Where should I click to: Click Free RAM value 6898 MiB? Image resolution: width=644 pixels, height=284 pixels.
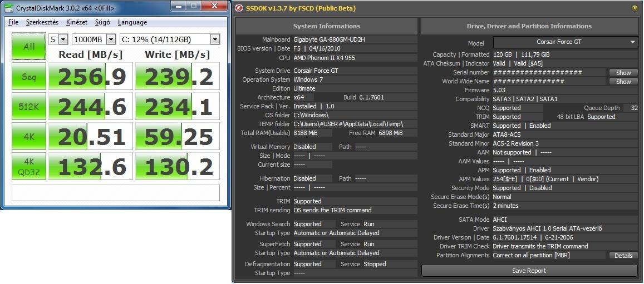[x=390, y=133]
